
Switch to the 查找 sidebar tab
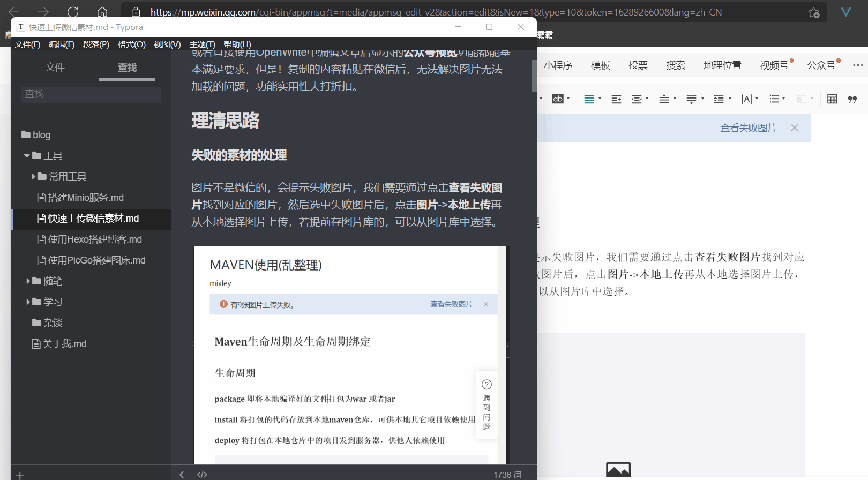pyautogui.click(x=128, y=67)
